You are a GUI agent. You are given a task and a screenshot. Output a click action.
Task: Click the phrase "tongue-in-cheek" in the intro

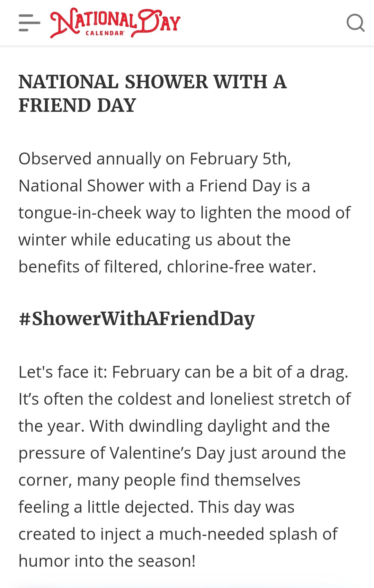point(80,213)
